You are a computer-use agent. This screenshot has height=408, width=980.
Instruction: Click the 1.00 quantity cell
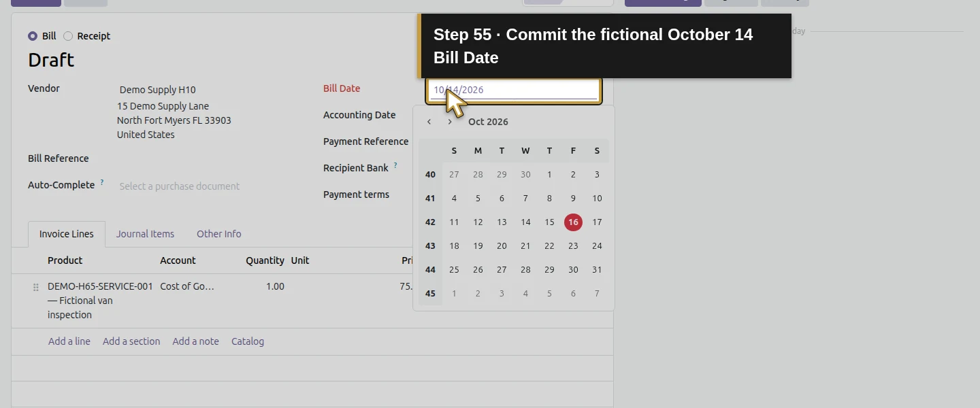click(275, 286)
